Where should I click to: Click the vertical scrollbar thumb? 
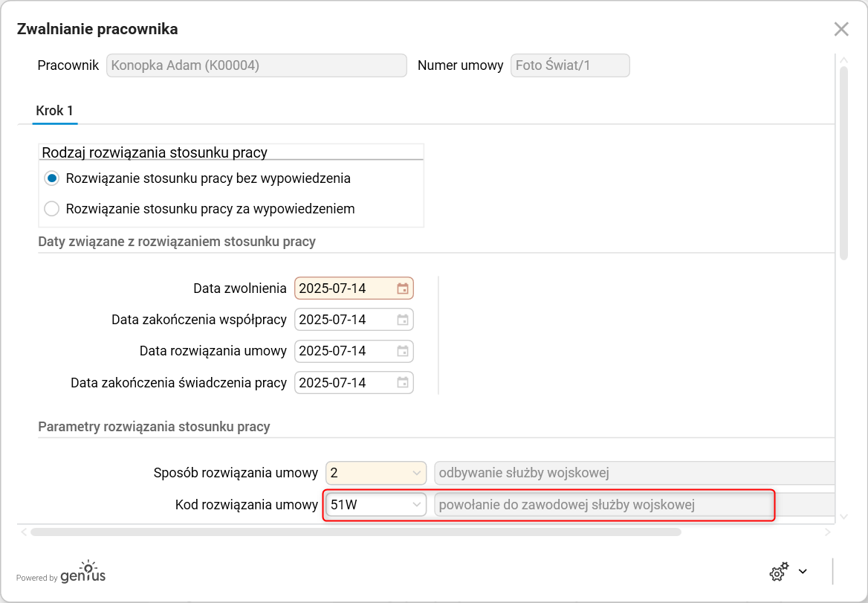pos(843,162)
